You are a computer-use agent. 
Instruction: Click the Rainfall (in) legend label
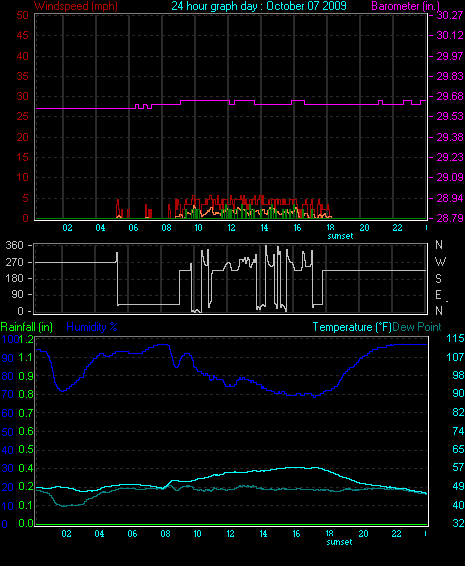tap(27, 327)
